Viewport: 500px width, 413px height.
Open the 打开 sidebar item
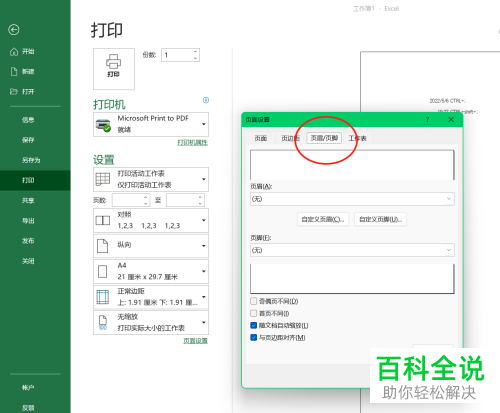(22, 91)
